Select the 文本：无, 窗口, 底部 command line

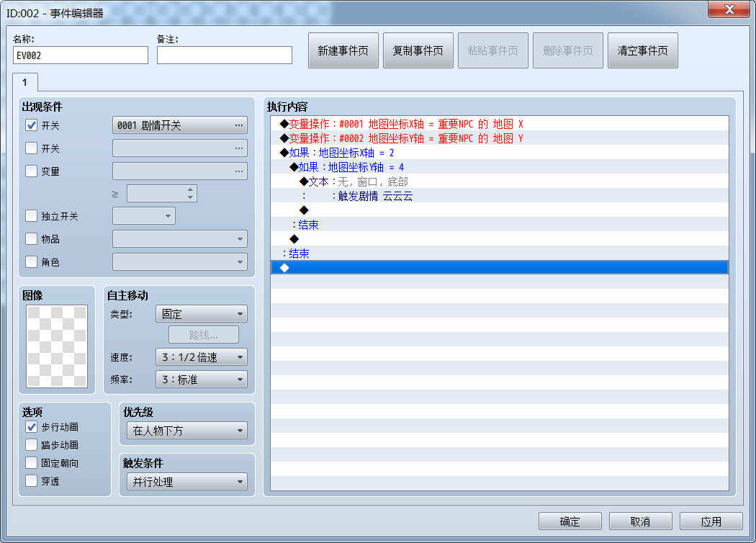(x=500, y=181)
